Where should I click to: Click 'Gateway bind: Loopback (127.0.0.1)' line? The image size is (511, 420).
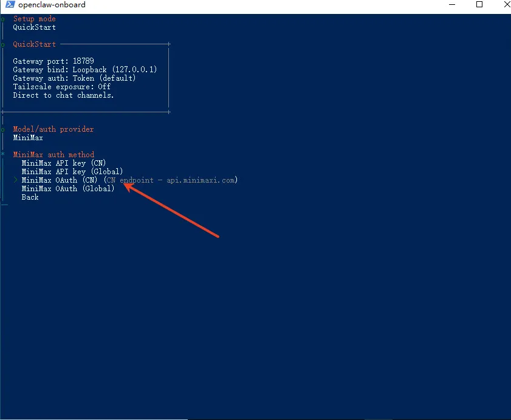pos(84,69)
